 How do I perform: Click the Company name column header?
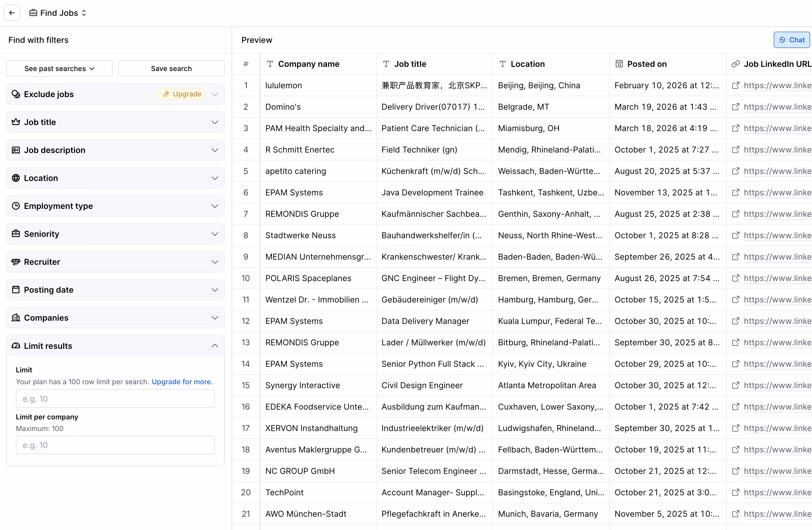coord(318,64)
